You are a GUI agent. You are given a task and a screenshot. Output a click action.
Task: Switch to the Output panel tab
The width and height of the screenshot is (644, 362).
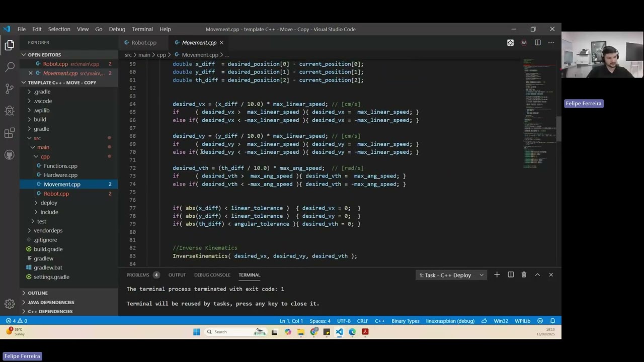177,275
